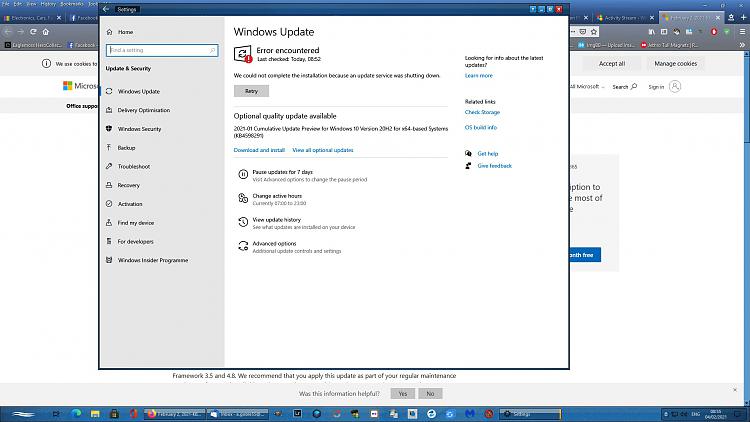This screenshot has width=750, height=422.
Task: Click the Give feedback link
Action: point(495,166)
